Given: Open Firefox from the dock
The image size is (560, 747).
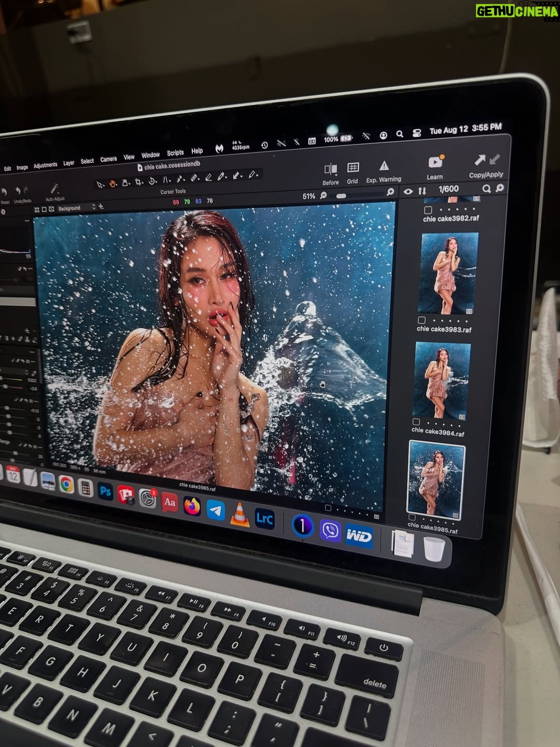Looking at the screenshot, I should (x=192, y=505).
